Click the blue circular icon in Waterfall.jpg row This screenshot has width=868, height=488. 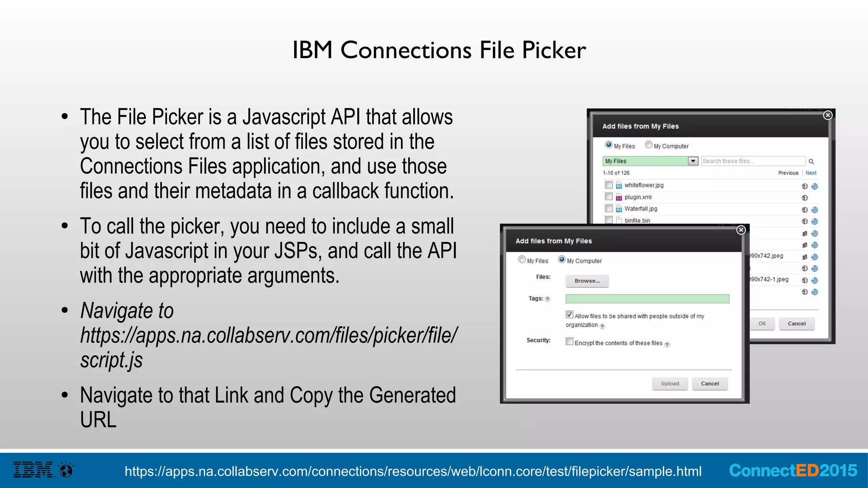click(x=815, y=210)
